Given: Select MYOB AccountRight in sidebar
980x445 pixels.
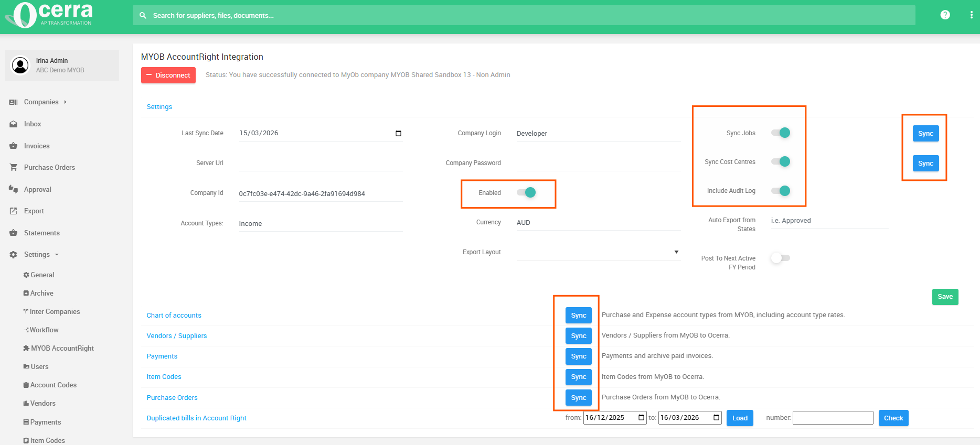Looking at the screenshot, I should pyautogui.click(x=59, y=348).
